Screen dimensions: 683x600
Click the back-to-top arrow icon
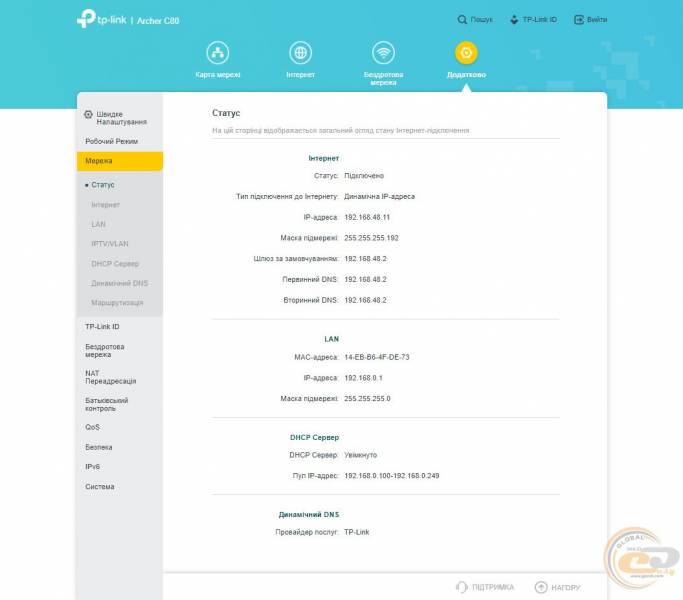541,587
